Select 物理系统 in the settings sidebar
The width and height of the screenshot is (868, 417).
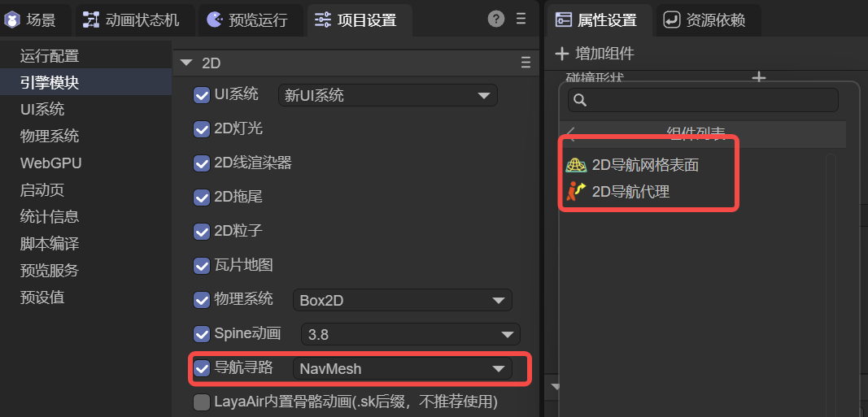coord(50,136)
